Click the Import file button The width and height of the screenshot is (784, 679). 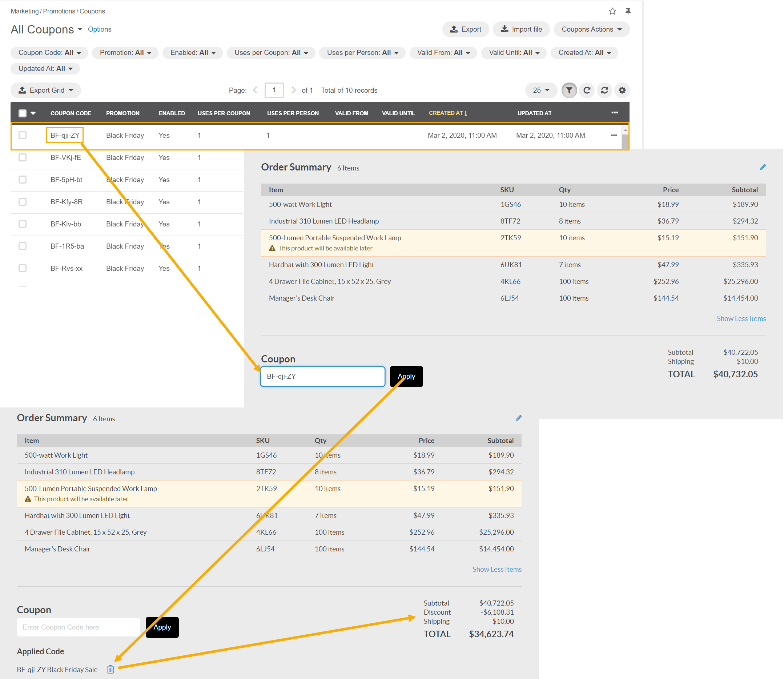(x=521, y=29)
